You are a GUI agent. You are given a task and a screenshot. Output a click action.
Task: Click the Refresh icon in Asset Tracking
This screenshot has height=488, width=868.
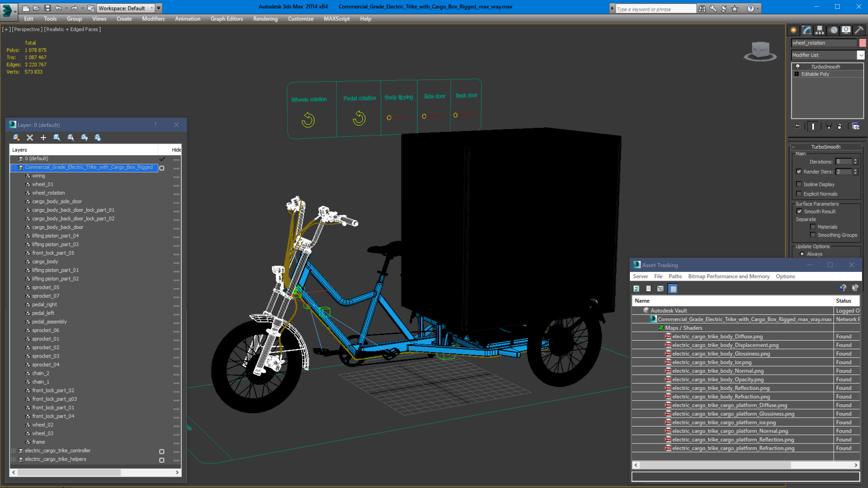point(636,288)
